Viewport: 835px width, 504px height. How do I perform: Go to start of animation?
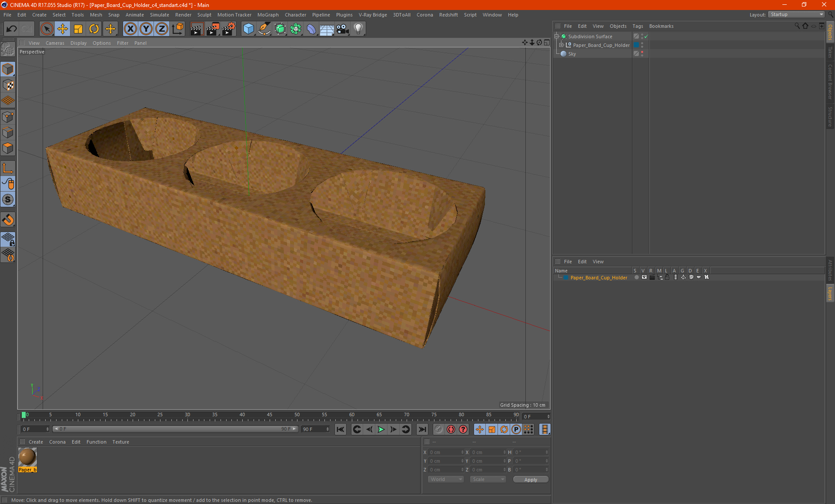[x=341, y=429]
